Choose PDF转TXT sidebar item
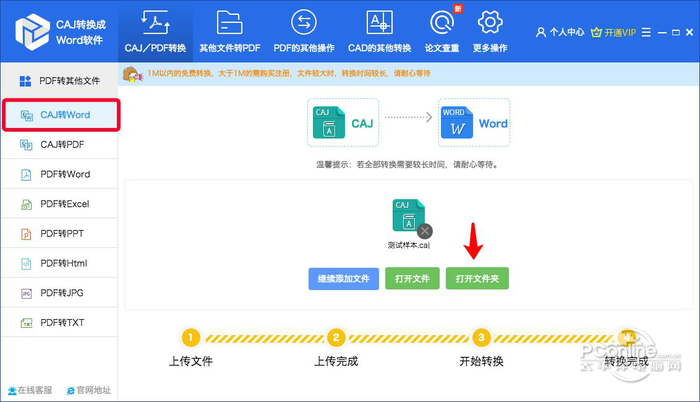This screenshot has width=700, height=402. point(59,322)
